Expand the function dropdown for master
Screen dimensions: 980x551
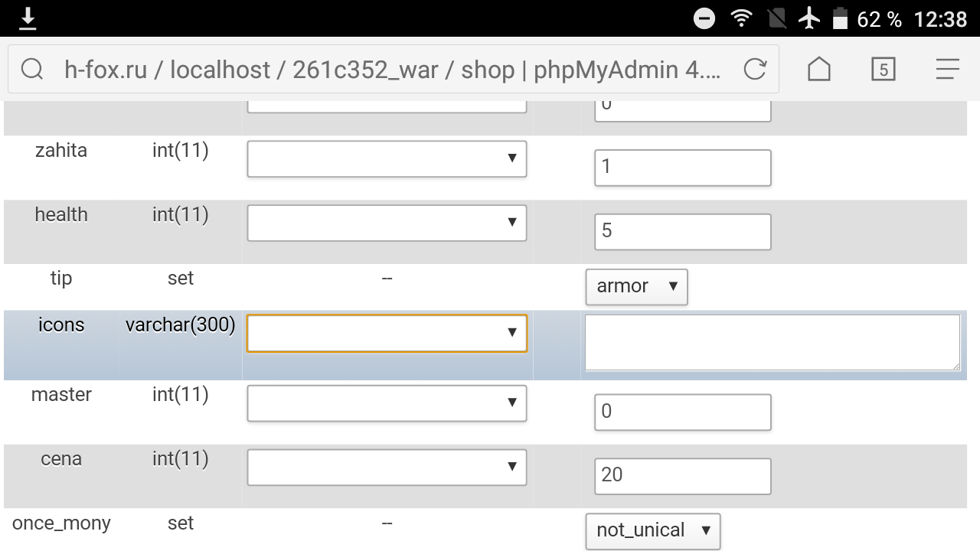(387, 403)
